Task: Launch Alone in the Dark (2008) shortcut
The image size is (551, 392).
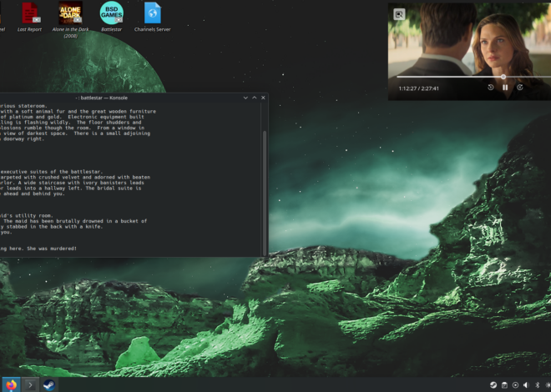Action: pos(70,14)
